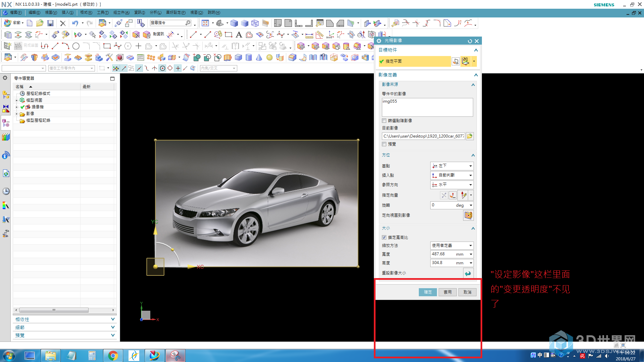Open the 參照方向 dropdown

pyautogui.click(x=452, y=185)
